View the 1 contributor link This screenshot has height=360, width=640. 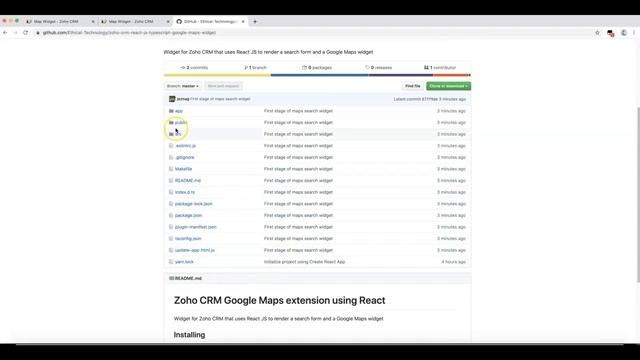tap(440, 68)
